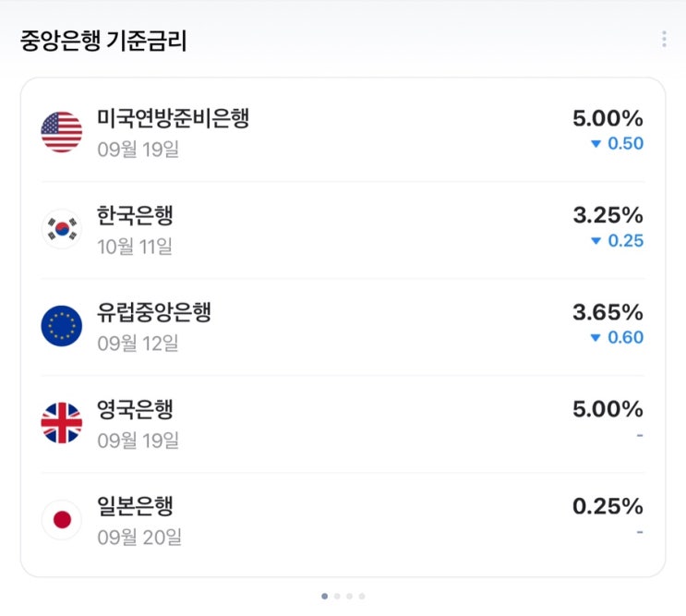Click the blue down arrow 0.50 indicator

coord(617,144)
